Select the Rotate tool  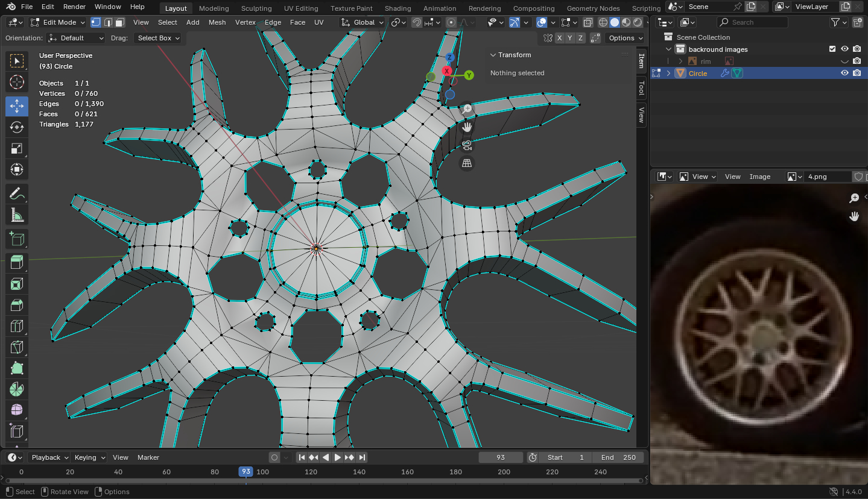[17, 127]
